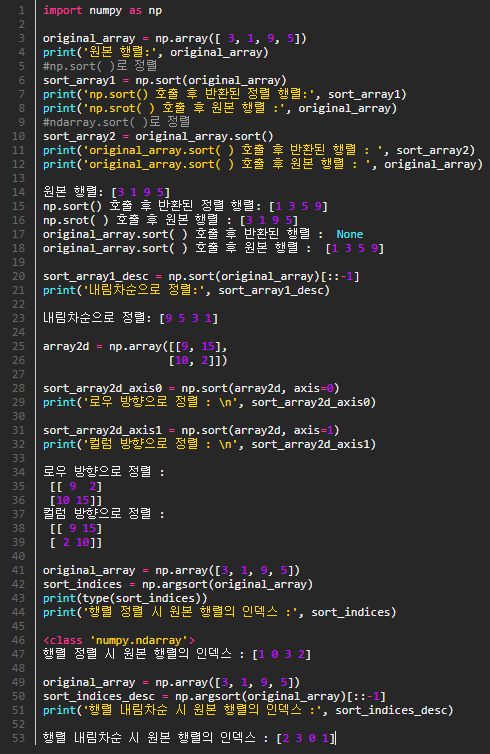Image resolution: width=490 pixels, height=754 pixels.
Task: Click the line defining sort_array1_desc
Action: [201, 276]
